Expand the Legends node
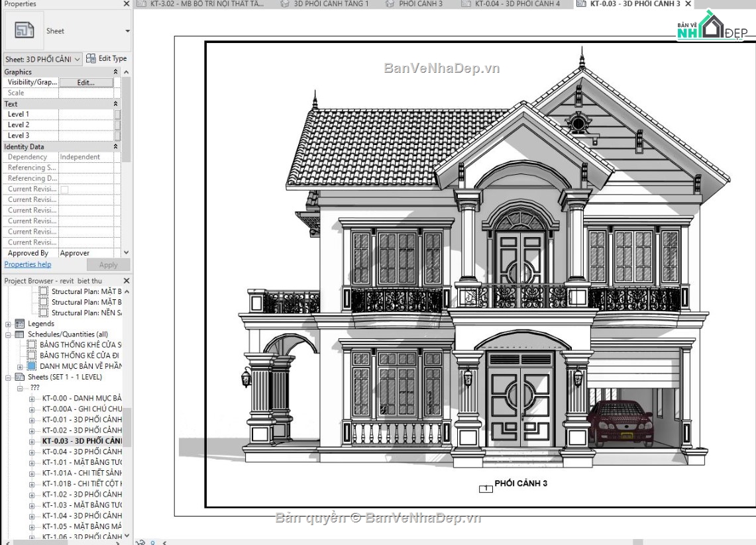756x545 pixels. click(x=8, y=324)
